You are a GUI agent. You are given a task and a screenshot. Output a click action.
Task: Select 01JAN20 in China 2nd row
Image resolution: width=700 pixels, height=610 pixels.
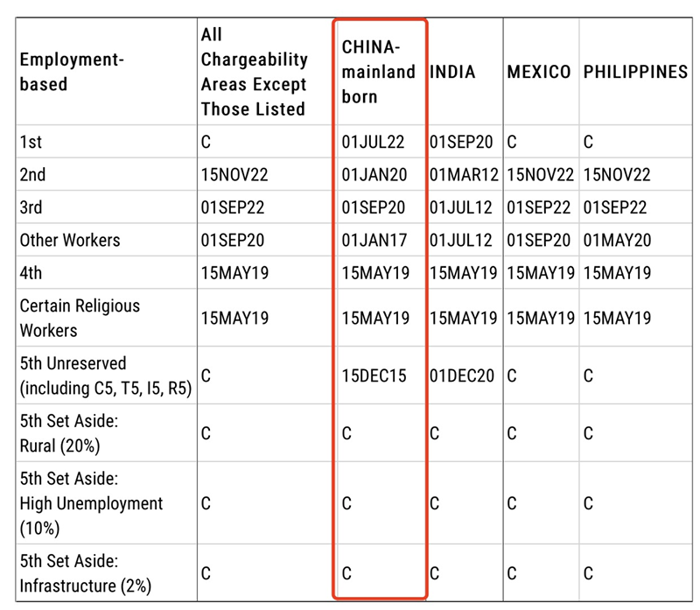[374, 175]
